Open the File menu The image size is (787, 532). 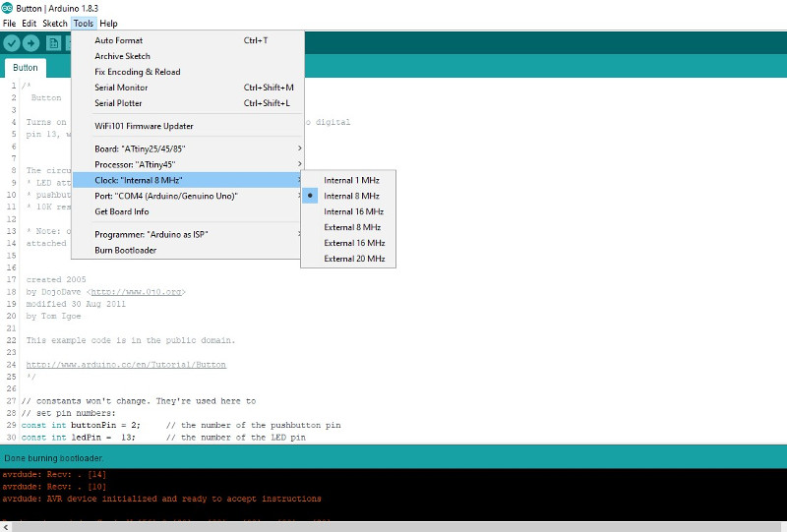coord(9,23)
